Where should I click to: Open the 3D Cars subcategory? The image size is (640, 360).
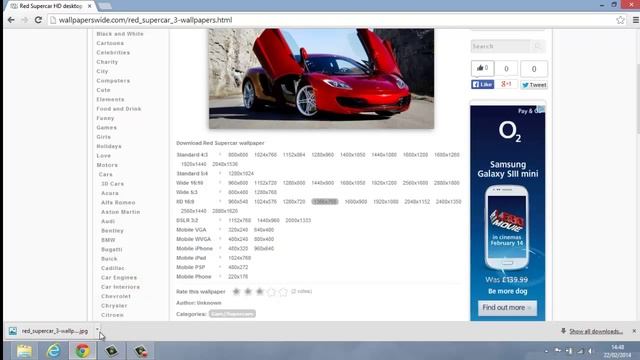(113, 184)
